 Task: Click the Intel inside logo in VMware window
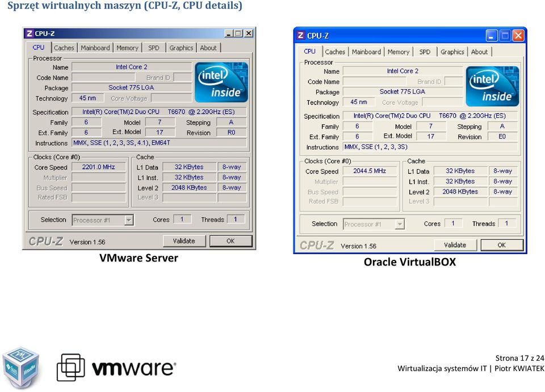pos(221,82)
